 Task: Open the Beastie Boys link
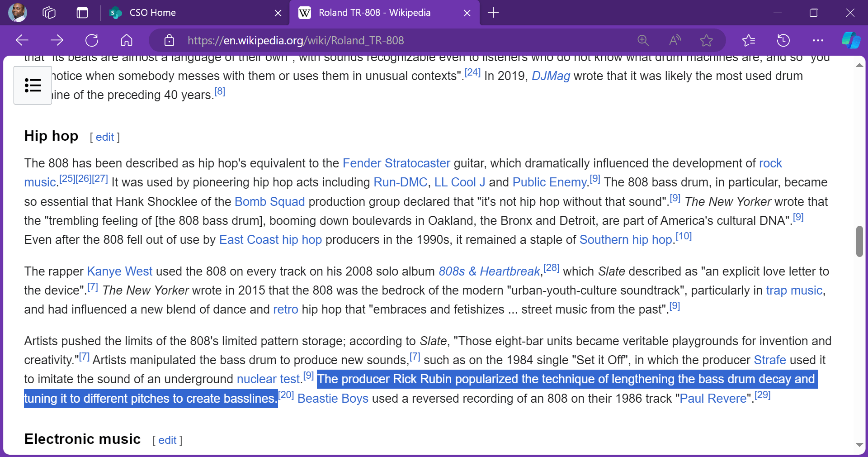point(333,399)
